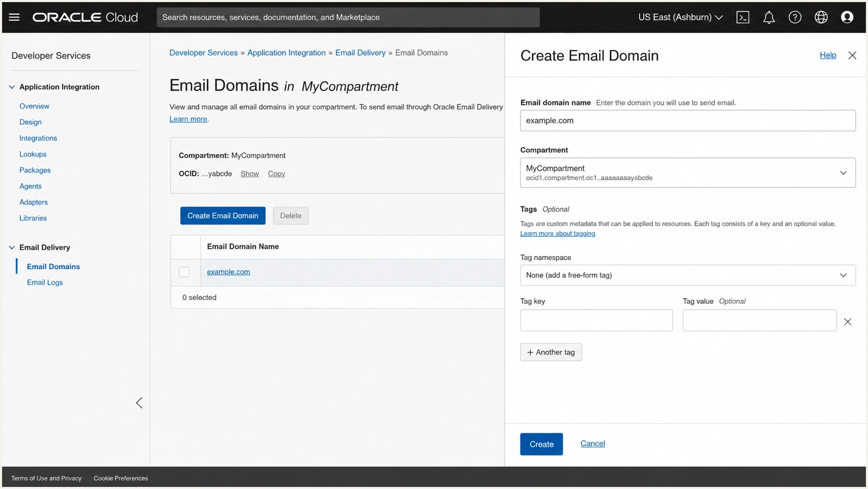Click the Oracle Cloud logo

pos(85,17)
